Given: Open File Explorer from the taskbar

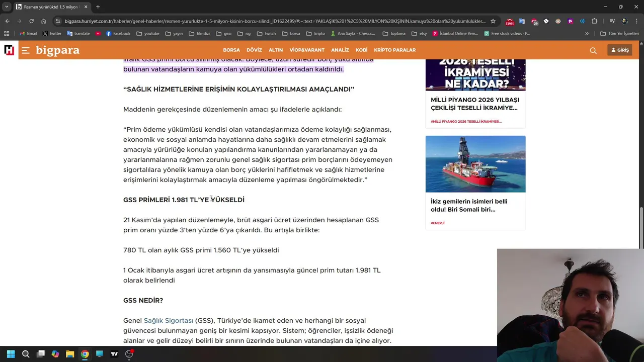Looking at the screenshot, I should [x=70, y=354].
